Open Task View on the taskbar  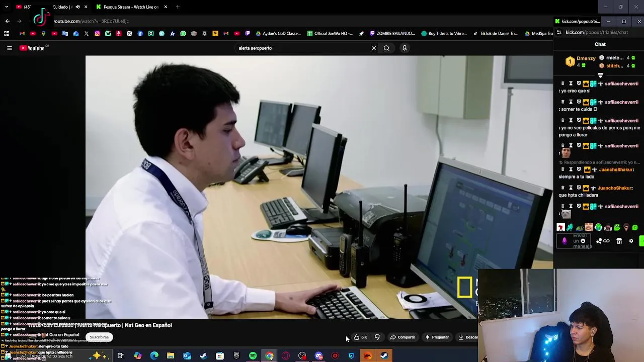[121, 356]
